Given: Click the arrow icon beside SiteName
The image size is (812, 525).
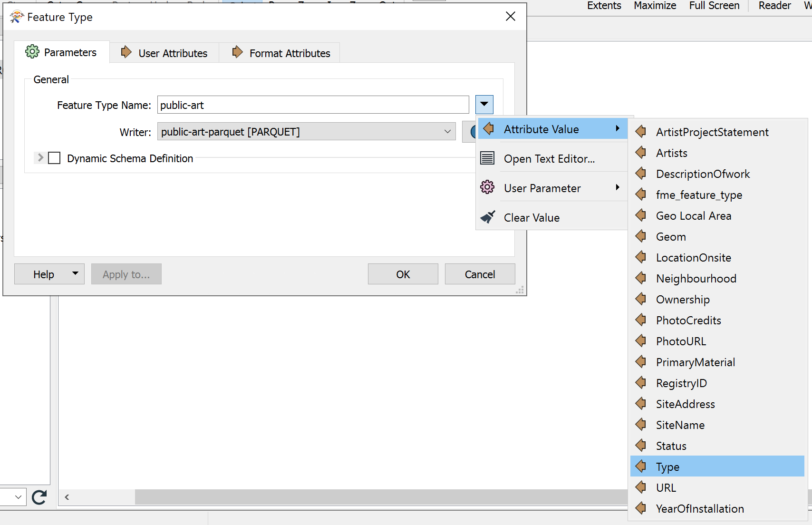Looking at the screenshot, I should pyautogui.click(x=641, y=424).
